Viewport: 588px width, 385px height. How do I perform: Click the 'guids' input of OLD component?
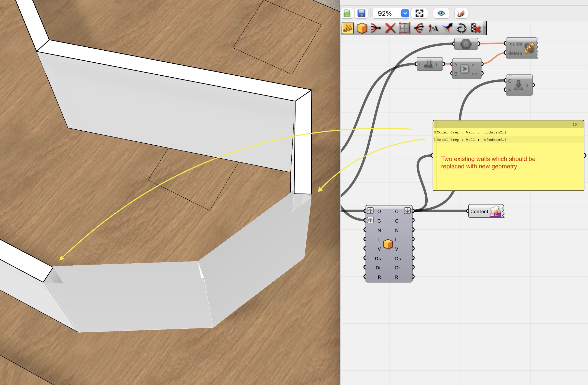(516, 44)
